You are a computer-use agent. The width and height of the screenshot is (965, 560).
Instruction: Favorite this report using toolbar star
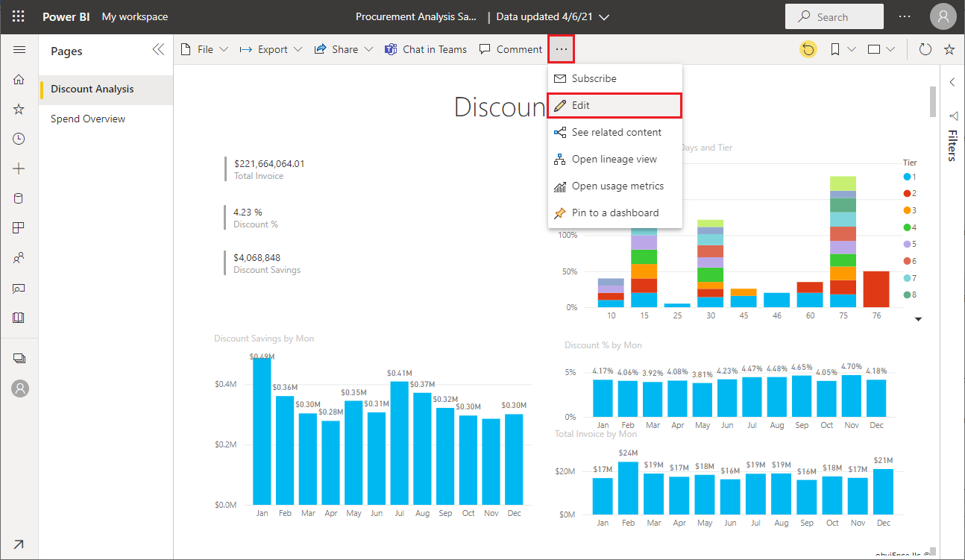tap(949, 49)
